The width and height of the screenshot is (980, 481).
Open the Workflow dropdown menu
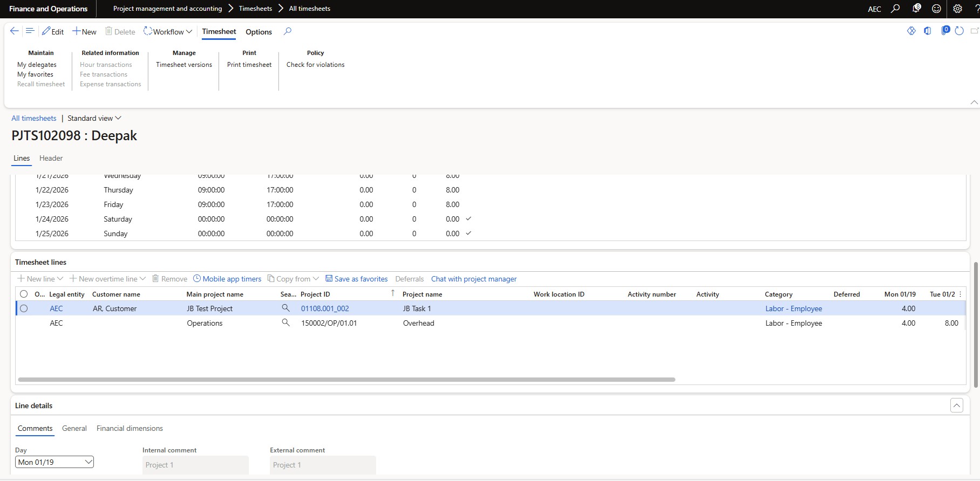tap(168, 32)
